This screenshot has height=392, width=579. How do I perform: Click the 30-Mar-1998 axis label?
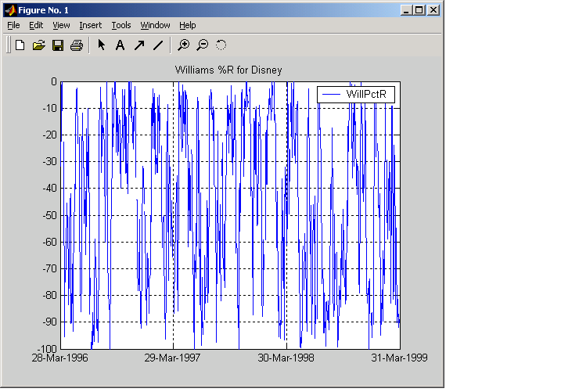[x=286, y=358]
